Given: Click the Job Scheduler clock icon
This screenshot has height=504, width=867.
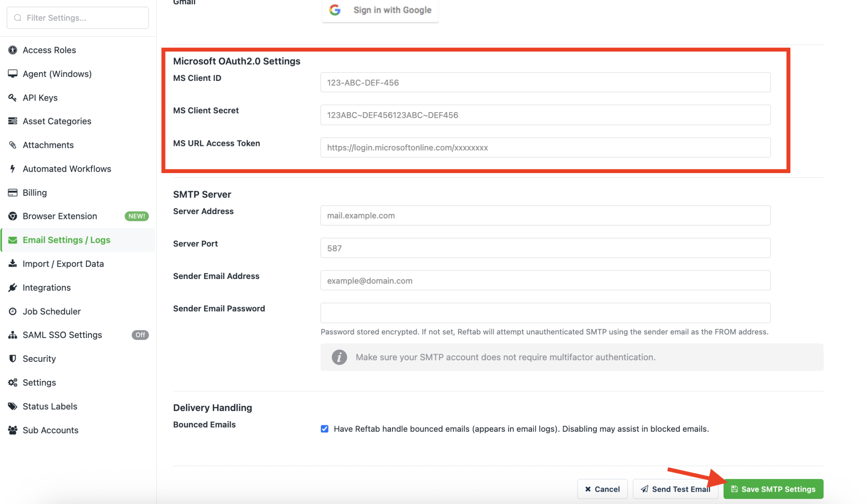Looking at the screenshot, I should pyautogui.click(x=13, y=311).
